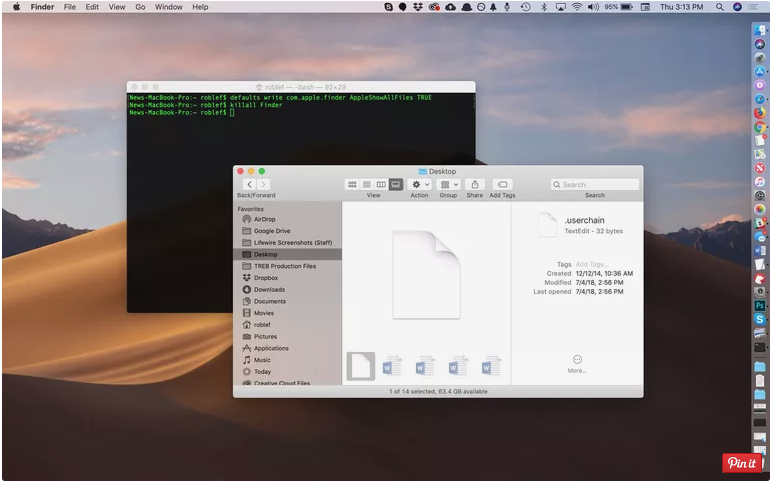
Task: Open the Action gear dropdown
Action: coord(420,184)
